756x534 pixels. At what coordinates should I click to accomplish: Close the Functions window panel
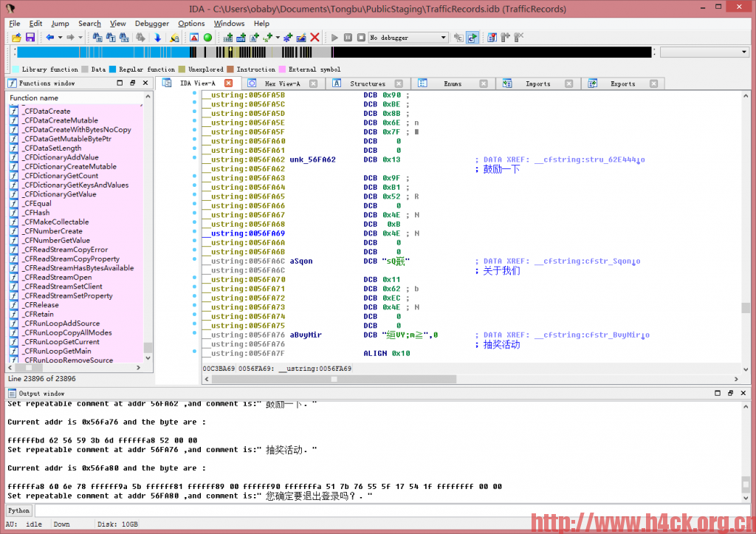(145, 83)
